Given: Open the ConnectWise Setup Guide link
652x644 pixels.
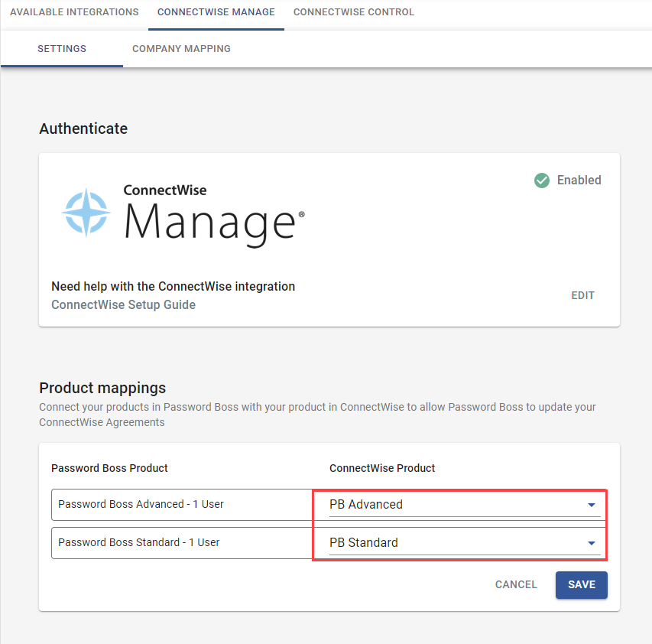Looking at the screenshot, I should click(x=124, y=304).
